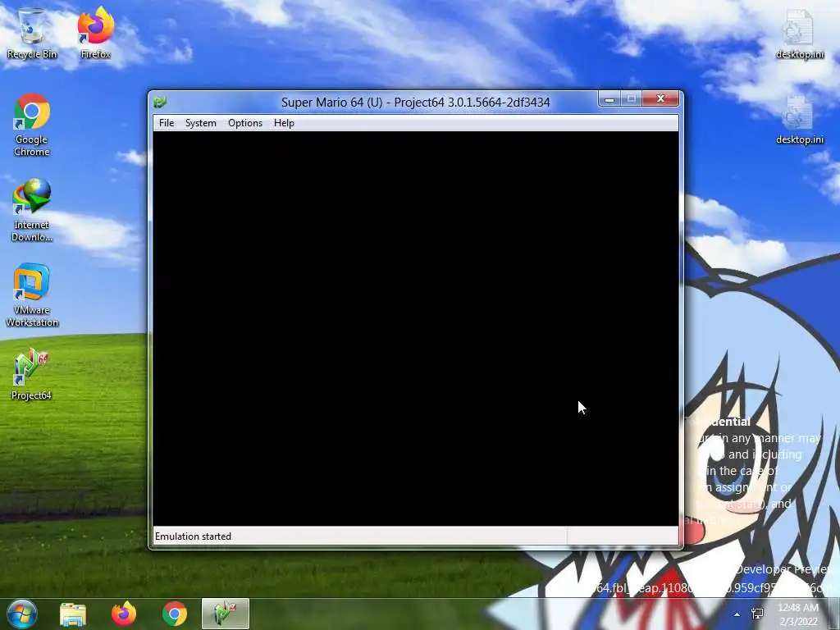
Task: Click the Project64 title bar app icon
Action: [x=160, y=102]
